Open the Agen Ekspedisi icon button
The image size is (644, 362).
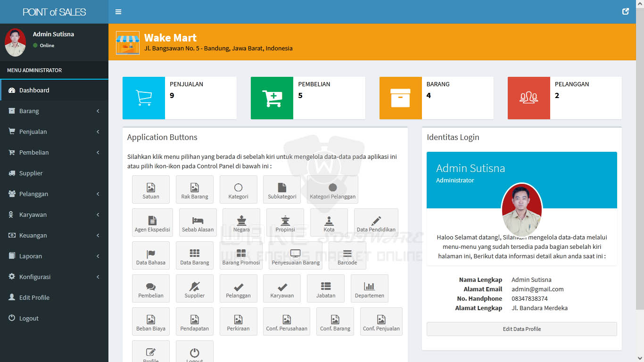coord(152,222)
